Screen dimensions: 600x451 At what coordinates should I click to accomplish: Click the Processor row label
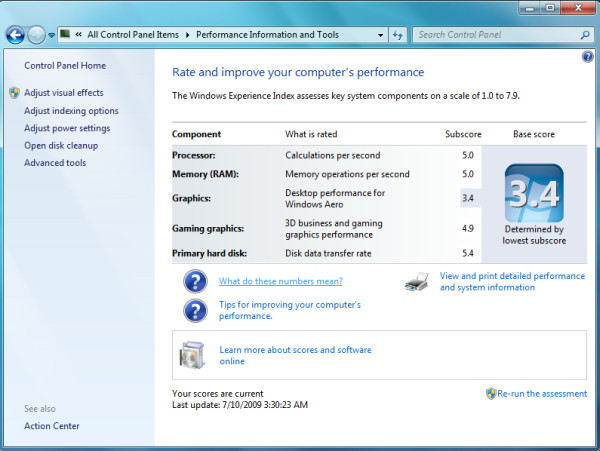pyautogui.click(x=194, y=155)
